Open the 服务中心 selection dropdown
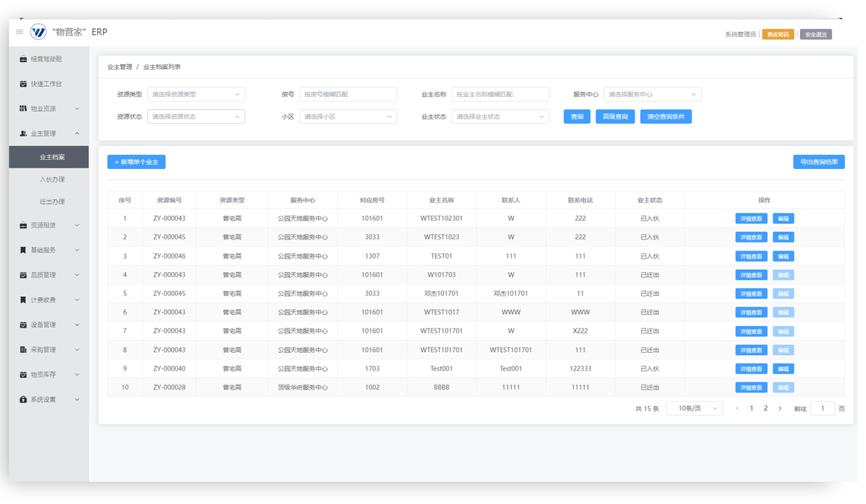 (x=652, y=95)
